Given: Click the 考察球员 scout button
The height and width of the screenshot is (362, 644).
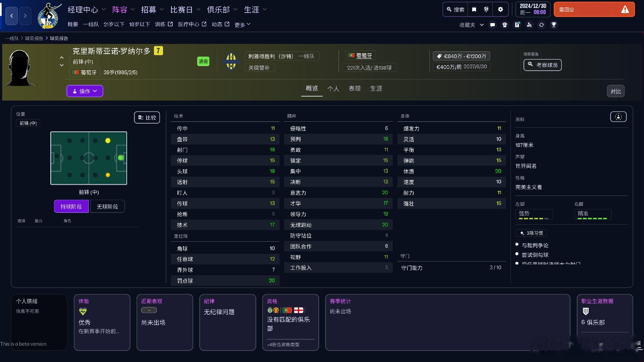Looking at the screenshot, I should (542, 65).
